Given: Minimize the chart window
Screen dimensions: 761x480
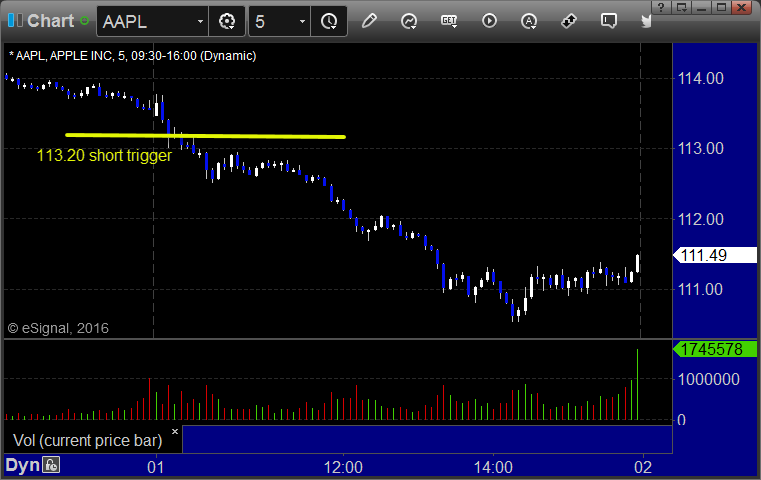Looking at the screenshot, I should [x=701, y=7].
